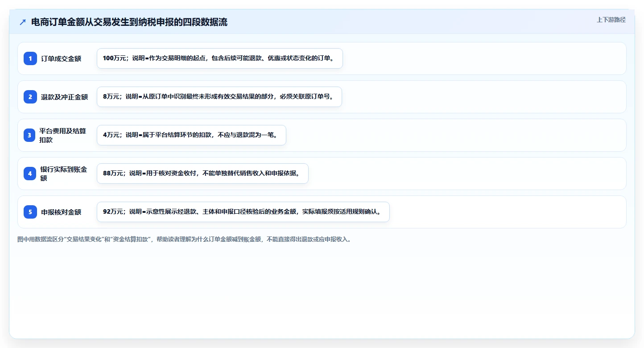
Task: Click the title 电商订单金额从交易发生到纳税申报的四段数据流
Action: [129, 22]
